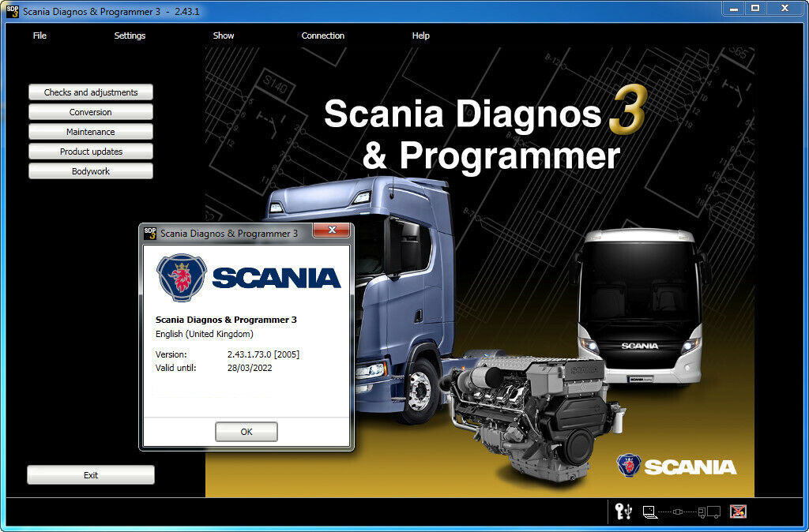Click the SDP3 app icon in main title bar
This screenshot has width=809, height=532.
[13, 9]
